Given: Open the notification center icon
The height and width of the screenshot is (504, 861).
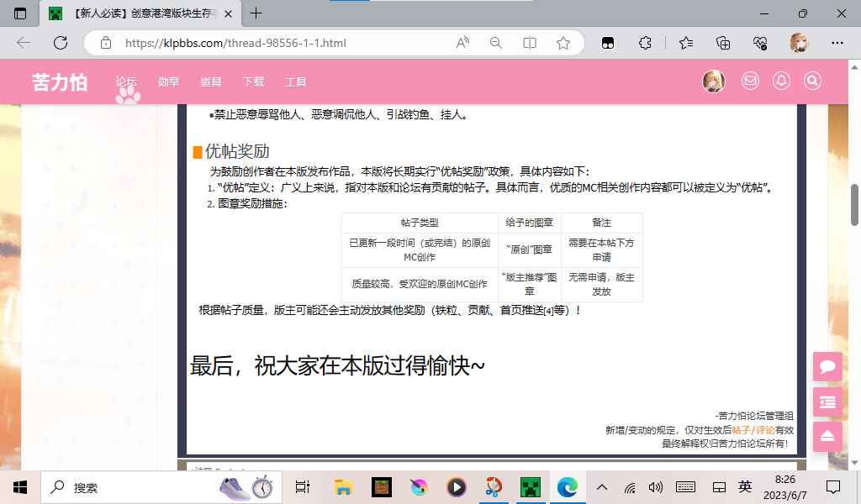Looking at the screenshot, I should (x=832, y=487).
